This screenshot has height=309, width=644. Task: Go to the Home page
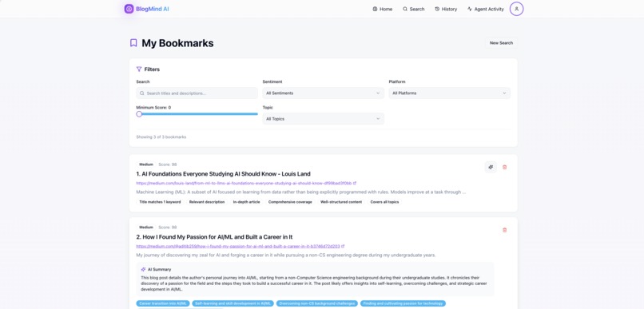(x=383, y=9)
